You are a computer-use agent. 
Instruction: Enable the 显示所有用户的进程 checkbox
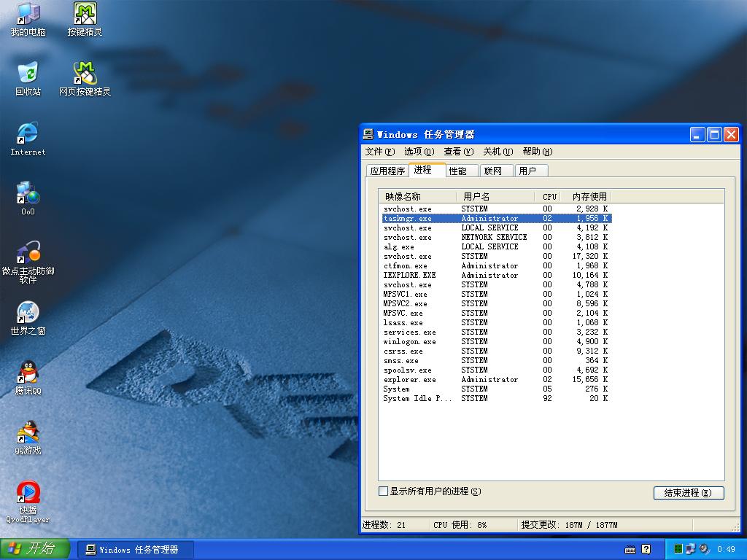tap(383, 491)
